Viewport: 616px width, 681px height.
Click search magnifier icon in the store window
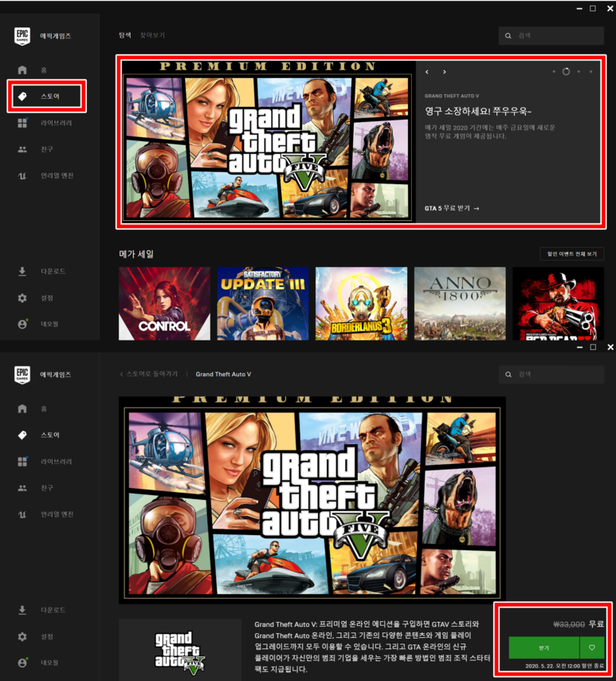click(508, 36)
